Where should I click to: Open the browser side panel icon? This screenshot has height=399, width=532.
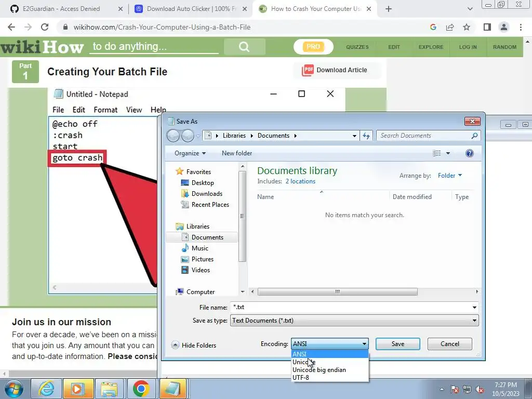(487, 27)
